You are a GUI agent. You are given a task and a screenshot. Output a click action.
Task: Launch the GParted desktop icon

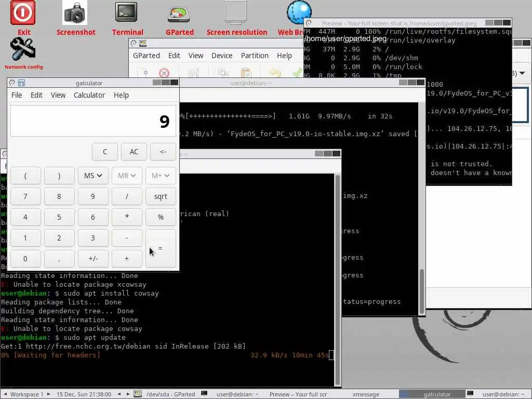179,14
